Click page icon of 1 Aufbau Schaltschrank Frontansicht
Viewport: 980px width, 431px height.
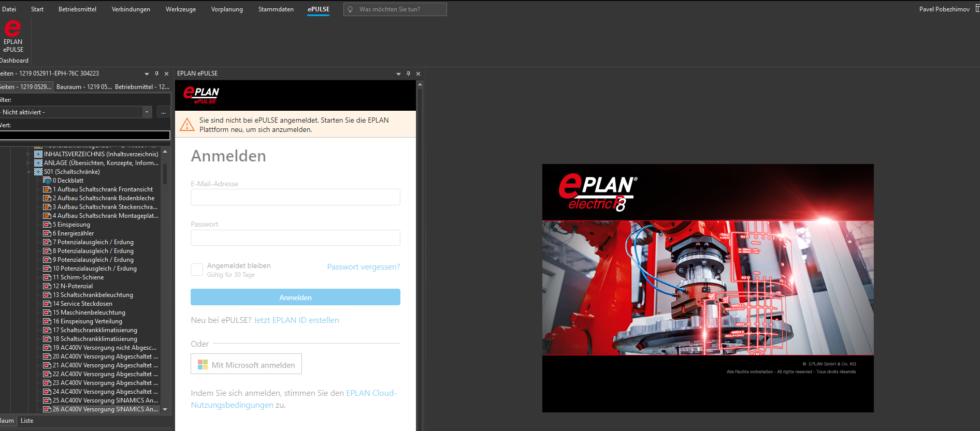(47, 189)
